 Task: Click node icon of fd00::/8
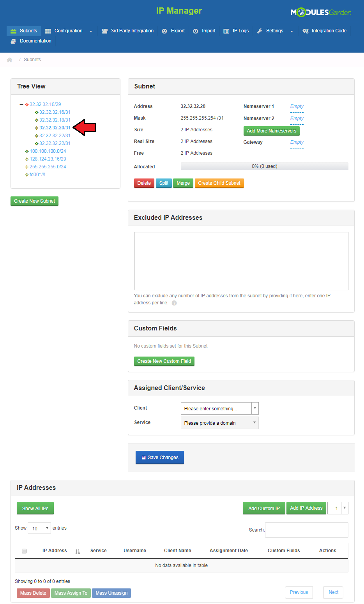[x=27, y=175]
